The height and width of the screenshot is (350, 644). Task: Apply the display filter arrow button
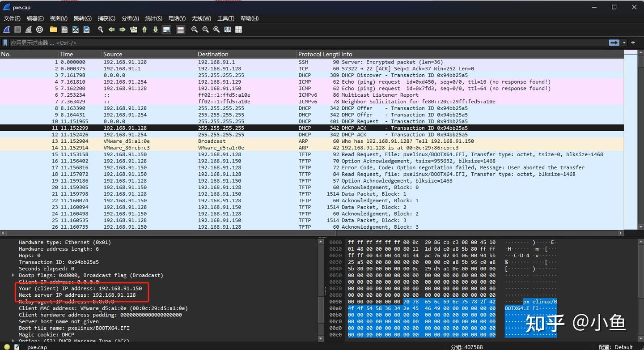coord(614,43)
